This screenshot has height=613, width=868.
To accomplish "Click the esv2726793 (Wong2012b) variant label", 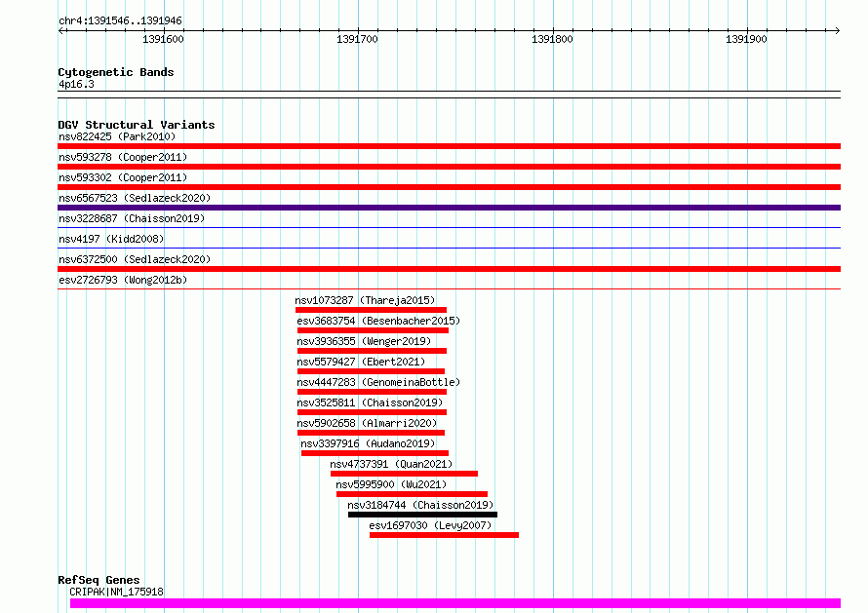I will coord(123,280).
